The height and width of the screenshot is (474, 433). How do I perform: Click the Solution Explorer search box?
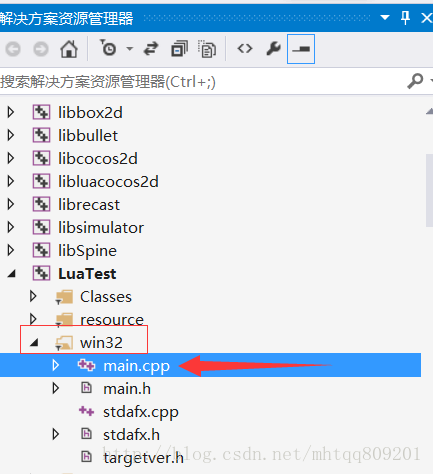tap(200, 81)
